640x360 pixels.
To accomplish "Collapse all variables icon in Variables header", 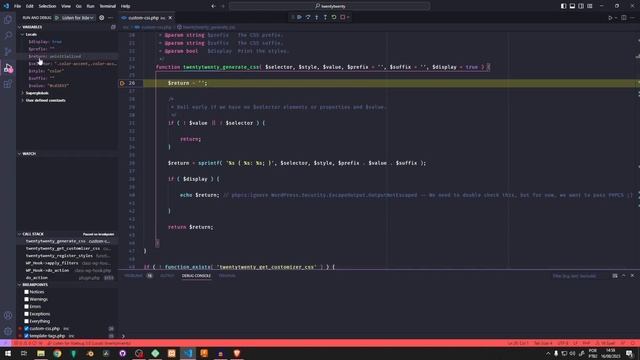I will pyautogui.click(x=113, y=27).
